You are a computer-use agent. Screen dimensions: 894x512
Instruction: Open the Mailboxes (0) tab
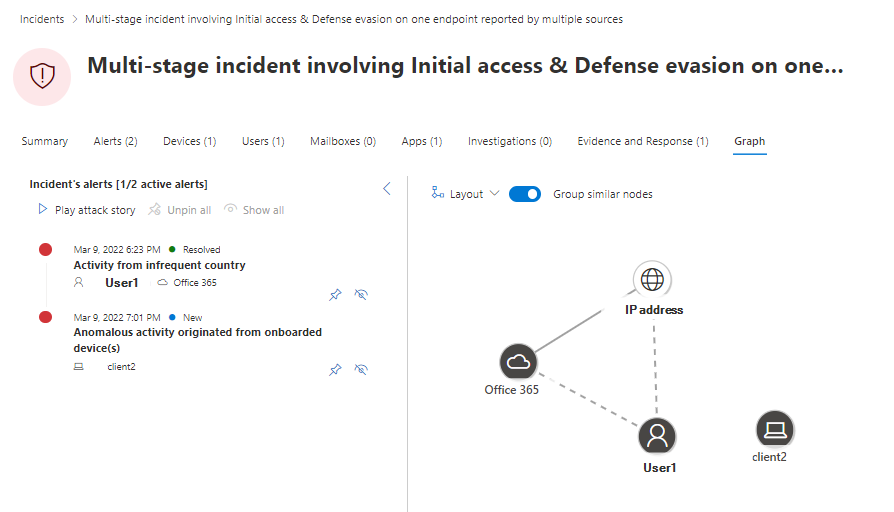click(343, 141)
